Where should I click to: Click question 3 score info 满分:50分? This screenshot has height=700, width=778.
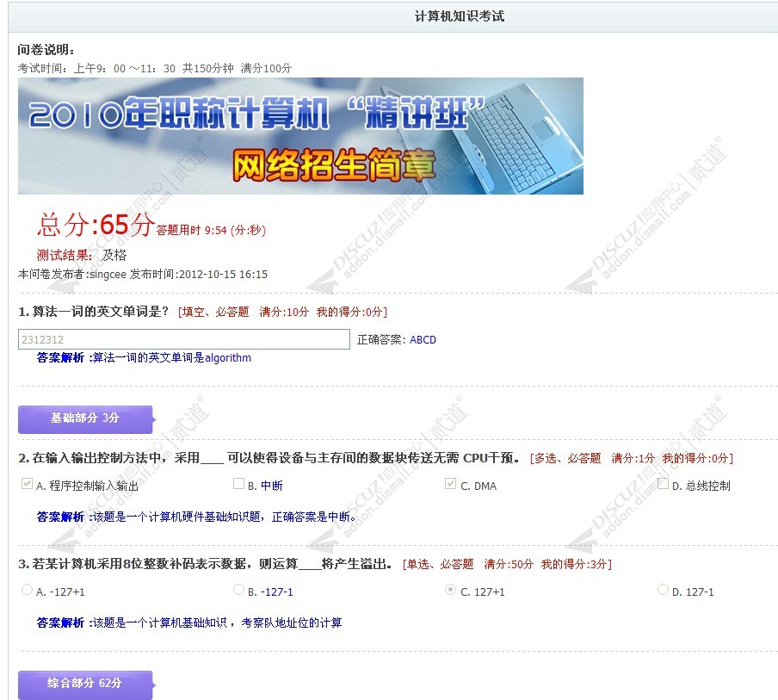pos(508,565)
